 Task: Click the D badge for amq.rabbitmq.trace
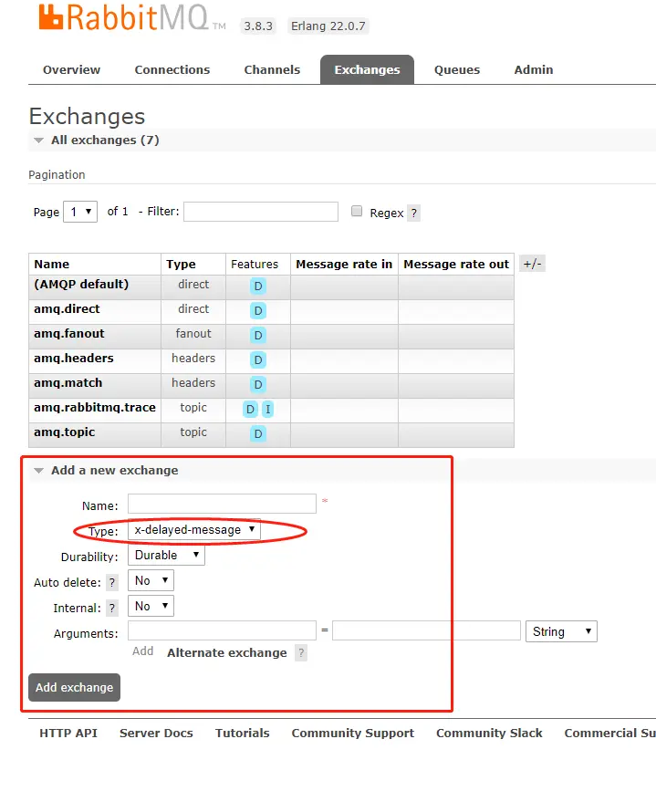[250, 409]
